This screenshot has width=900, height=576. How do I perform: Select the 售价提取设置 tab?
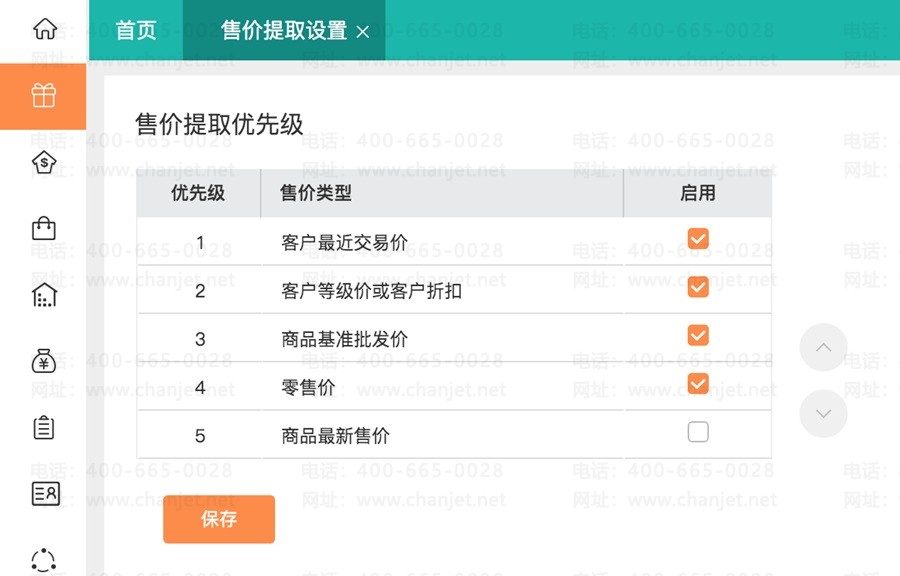[283, 31]
